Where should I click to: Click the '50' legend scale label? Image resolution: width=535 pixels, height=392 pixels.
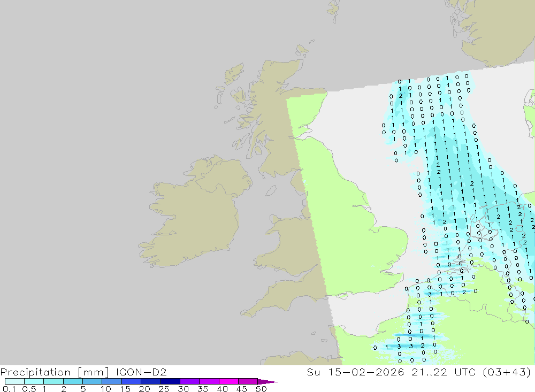[261, 389]
